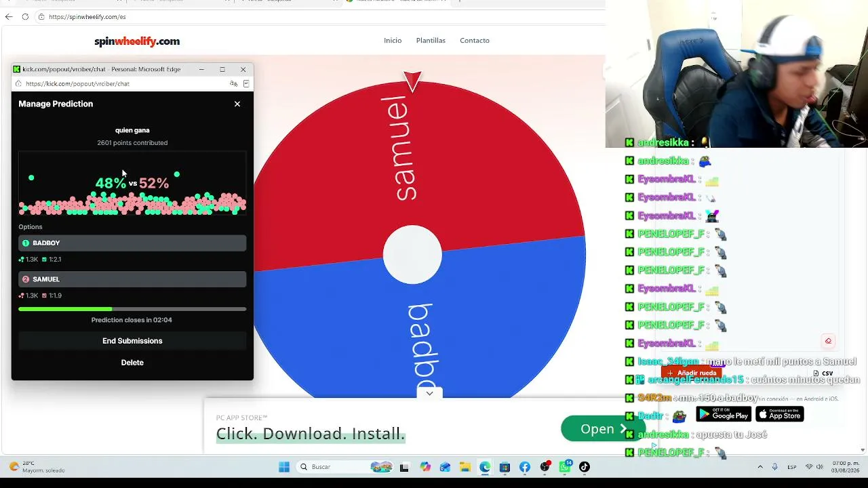This screenshot has height=488, width=868.
Task: Click Isaac_34ligan username in chat overlay
Action: pyautogui.click(x=669, y=362)
